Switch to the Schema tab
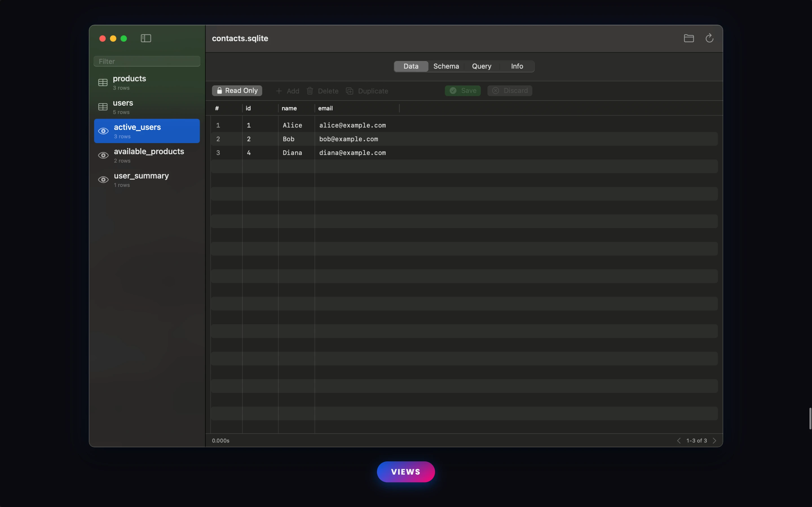 click(446, 66)
